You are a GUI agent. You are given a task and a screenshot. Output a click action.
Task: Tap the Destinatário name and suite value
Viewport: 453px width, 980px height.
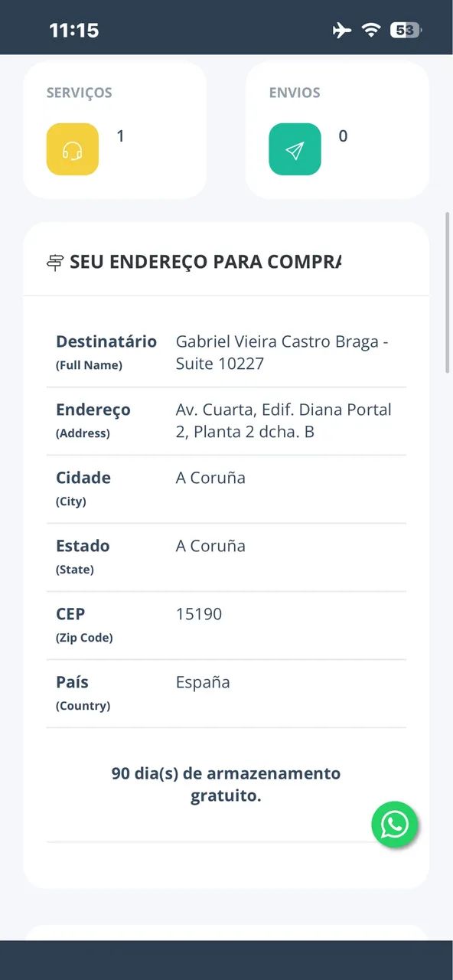click(x=282, y=352)
